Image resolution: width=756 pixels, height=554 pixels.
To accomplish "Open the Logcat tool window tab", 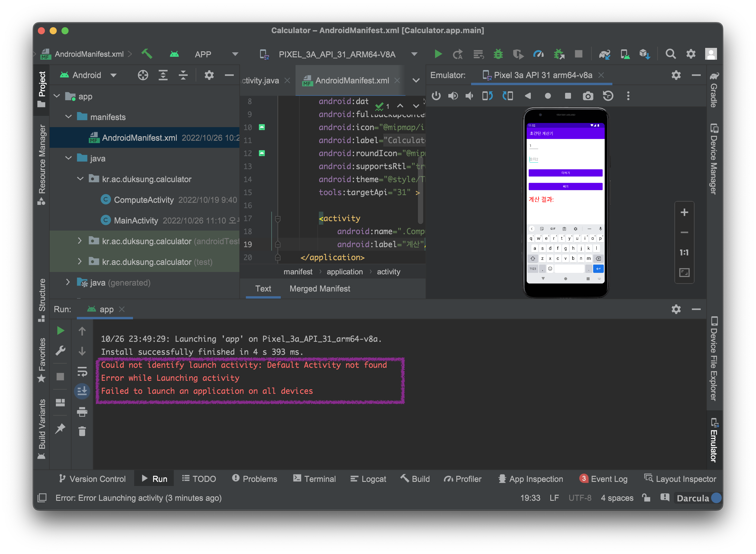I will tap(369, 479).
